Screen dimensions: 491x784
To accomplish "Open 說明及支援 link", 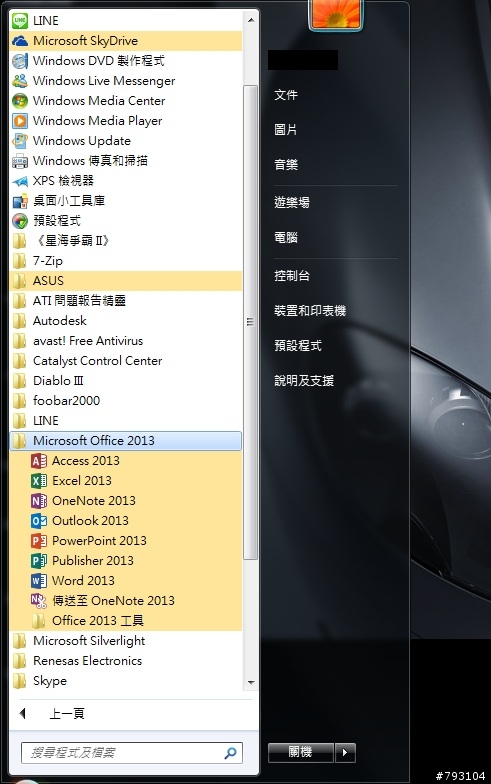I will point(304,380).
